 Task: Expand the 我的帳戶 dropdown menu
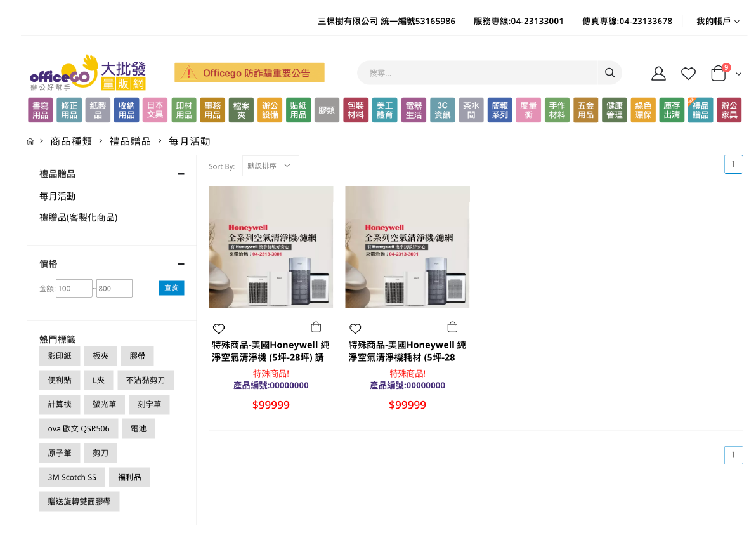(x=717, y=21)
